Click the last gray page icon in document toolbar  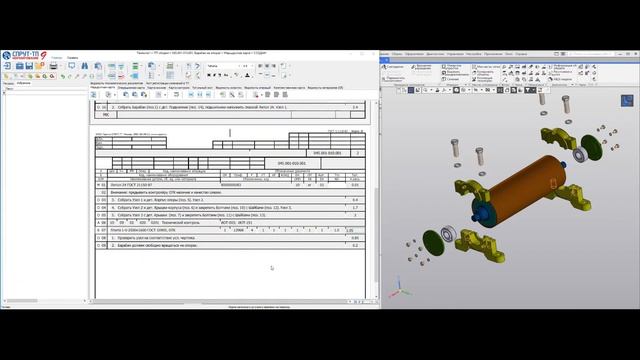(285, 94)
